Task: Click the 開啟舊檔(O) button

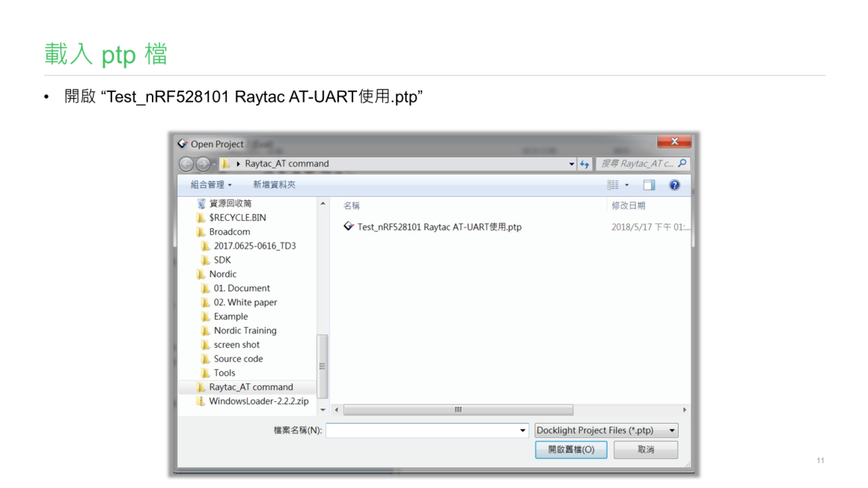Action: [x=571, y=450]
